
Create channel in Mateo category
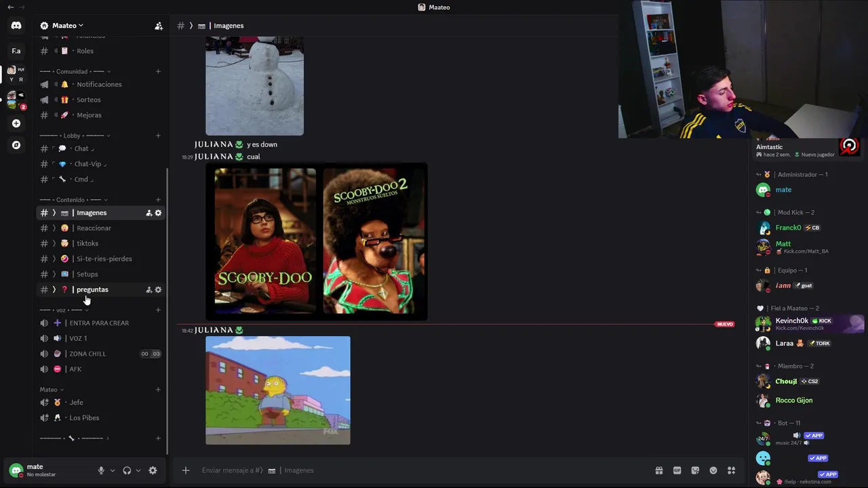pyautogui.click(x=158, y=390)
